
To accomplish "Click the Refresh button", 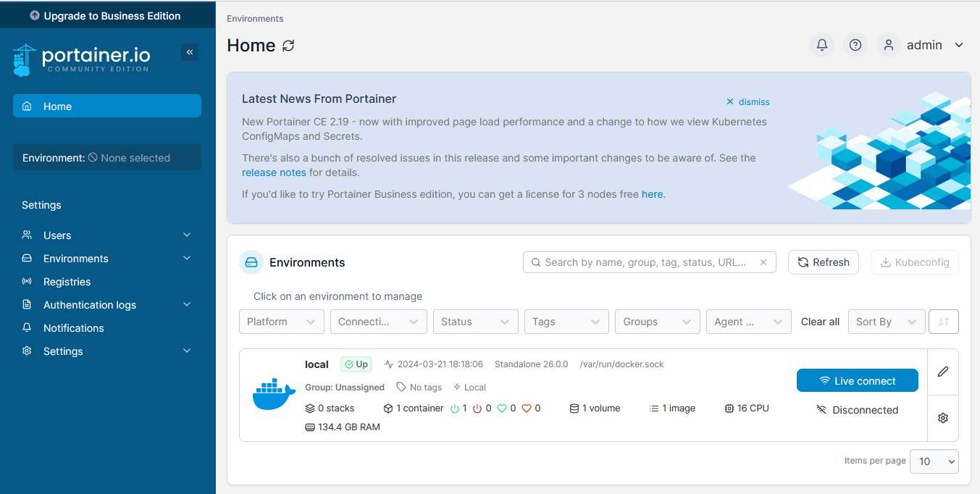I will [x=824, y=262].
